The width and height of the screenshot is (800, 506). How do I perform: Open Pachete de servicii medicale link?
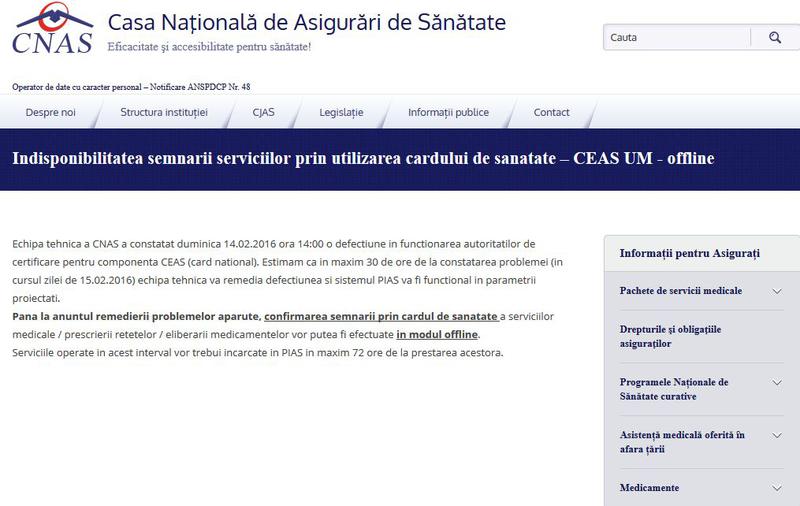click(x=681, y=291)
